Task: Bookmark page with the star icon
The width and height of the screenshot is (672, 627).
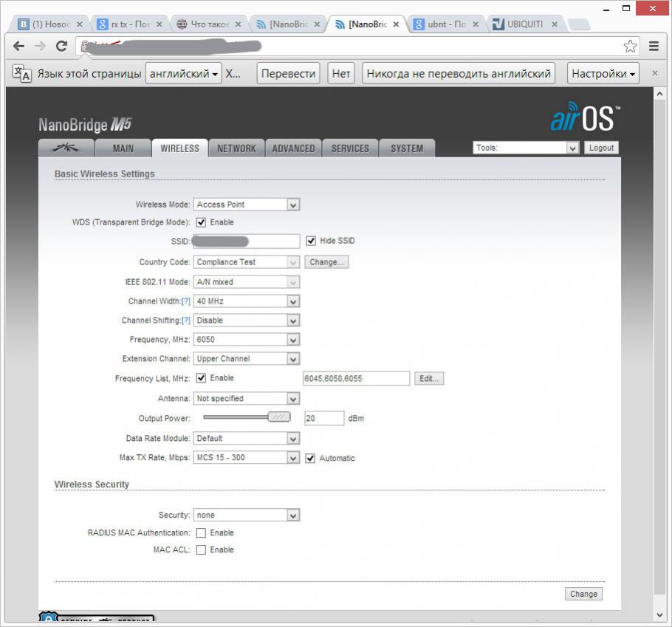Action: (630, 47)
